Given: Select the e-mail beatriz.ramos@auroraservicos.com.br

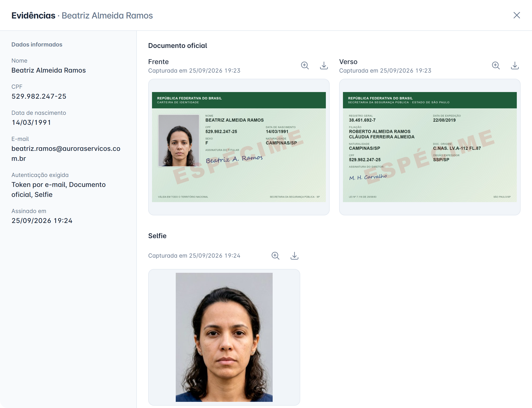Looking at the screenshot, I should tap(66, 153).
